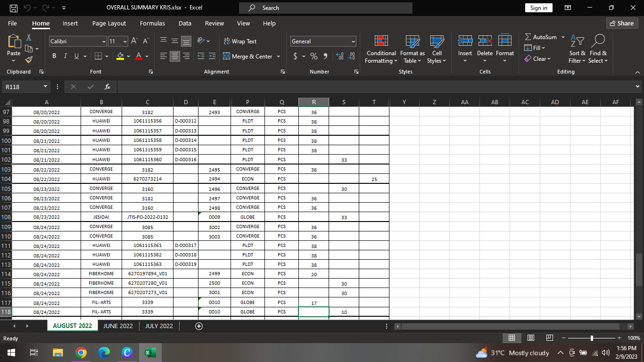Click the Windows Start button

pyautogui.click(x=11, y=353)
